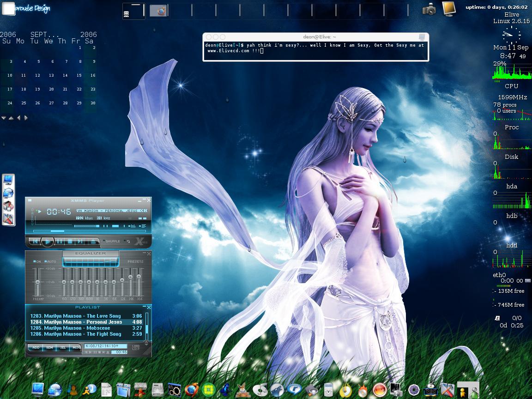Click the equalizer PREAMP slider
This screenshot has width=532, height=399.
(x=38, y=282)
